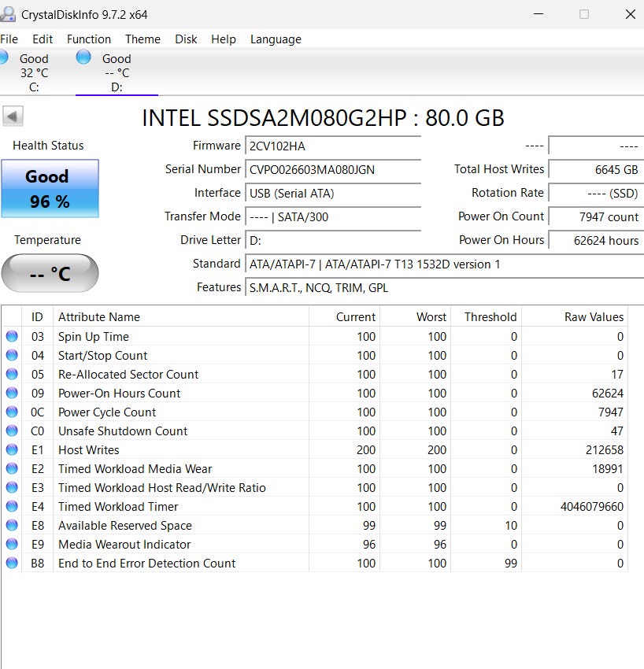Select the Media Wearout Indicator attribute name
The image size is (644, 669).
click(x=124, y=545)
